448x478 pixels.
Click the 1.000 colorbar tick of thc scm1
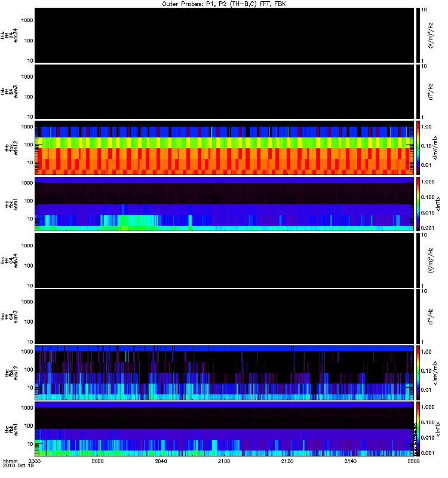coord(428,407)
